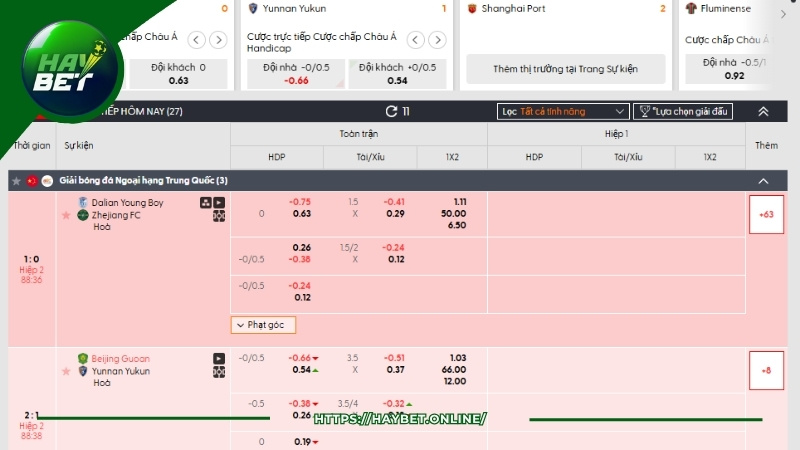This screenshot has height=450, width=800.
Task: Open pitch tracker icon for Dalian Young Boy match
Action: [x=219, y=216]
